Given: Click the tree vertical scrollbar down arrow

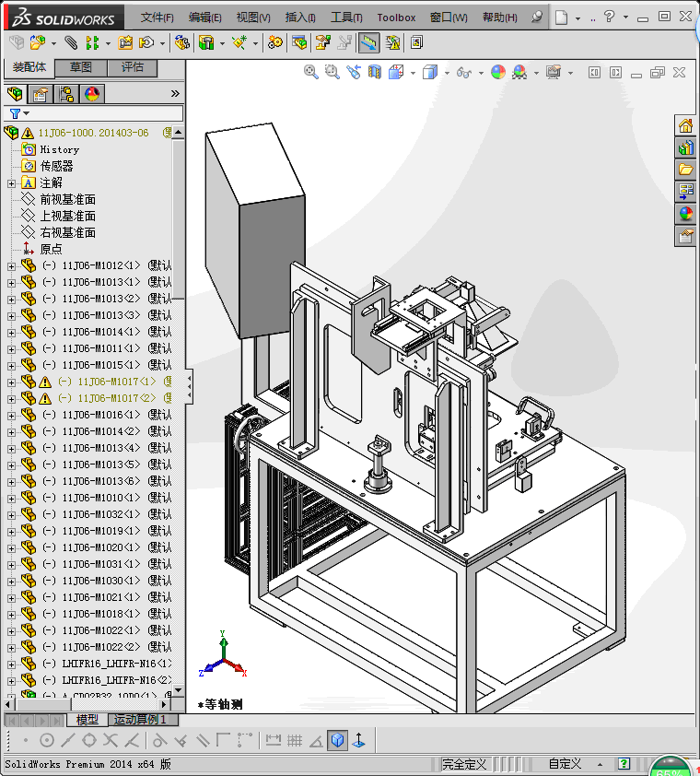Looking at the screenshot, I should pyautogui.click(x=178, y=689).
